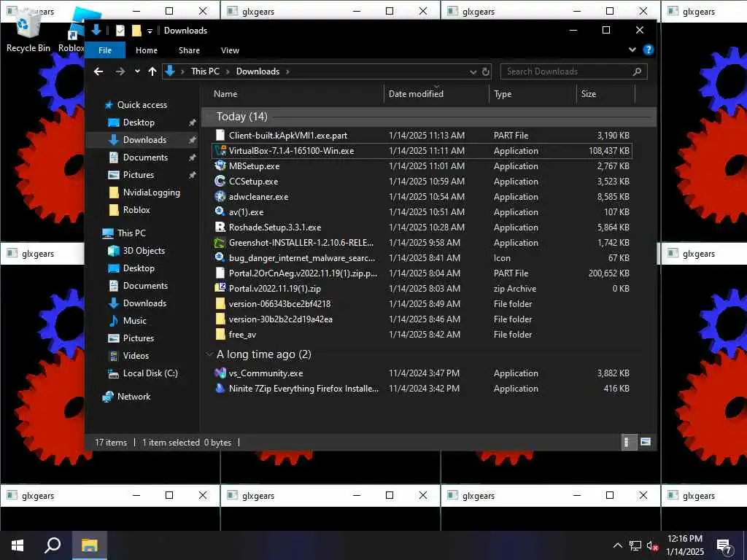Expand the ribbon with the chevron
The image size is (747, 560).
632,50
